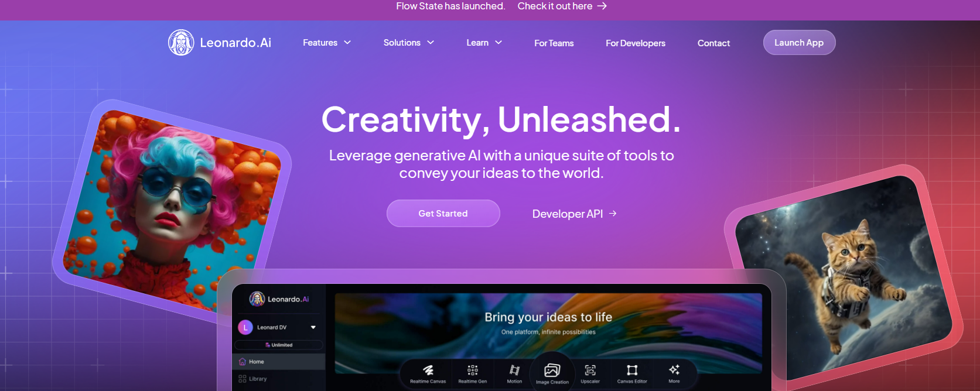The image size is (980, 391).
Task: Select the Home row label in sidebar
Action: pyautogui.click(x=256, y=362)
